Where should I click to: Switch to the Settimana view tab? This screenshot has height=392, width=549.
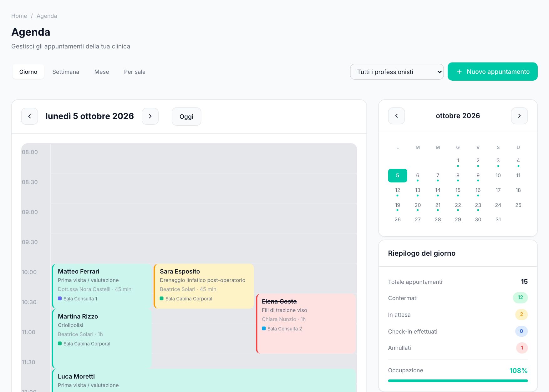pyautogui.click(x=66, y=72)
